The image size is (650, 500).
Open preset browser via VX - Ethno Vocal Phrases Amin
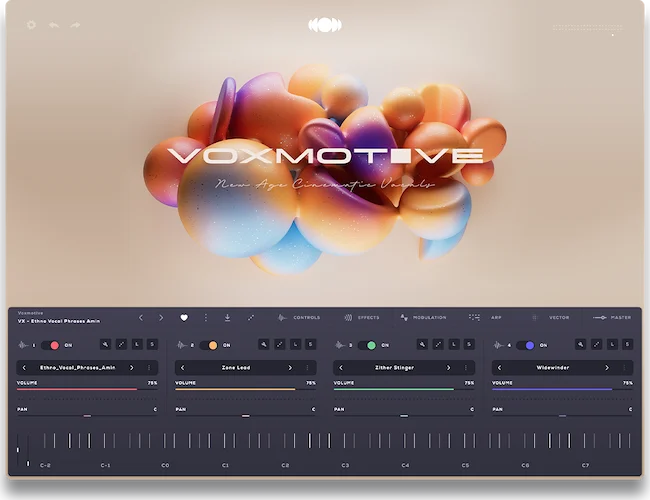coord(58,321)
